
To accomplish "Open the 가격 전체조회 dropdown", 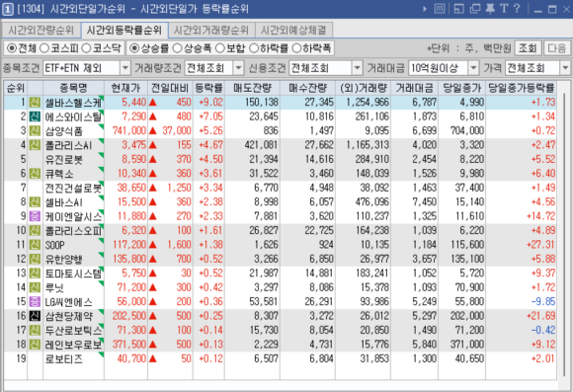I will coord(565,68).
